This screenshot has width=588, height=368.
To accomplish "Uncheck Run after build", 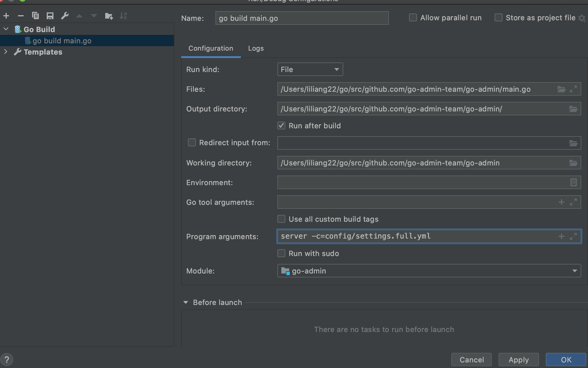I will [x=281, y=125].
